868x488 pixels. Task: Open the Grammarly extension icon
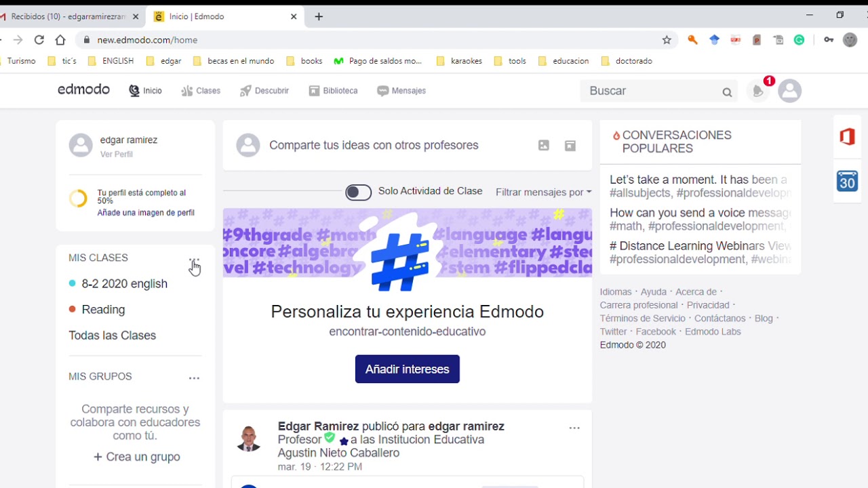point(800,40)
